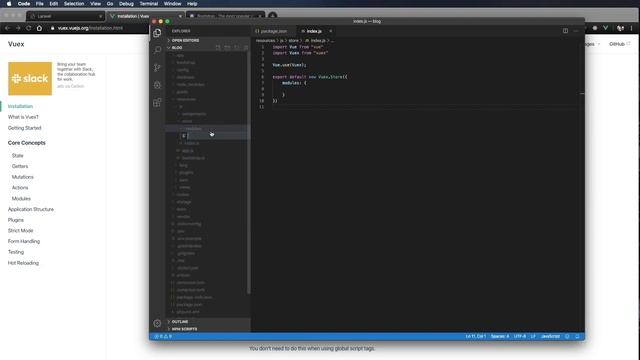Open the Hot Reloading link
Viewport: 640px width, 360px height.
click(x=23, y=263)
